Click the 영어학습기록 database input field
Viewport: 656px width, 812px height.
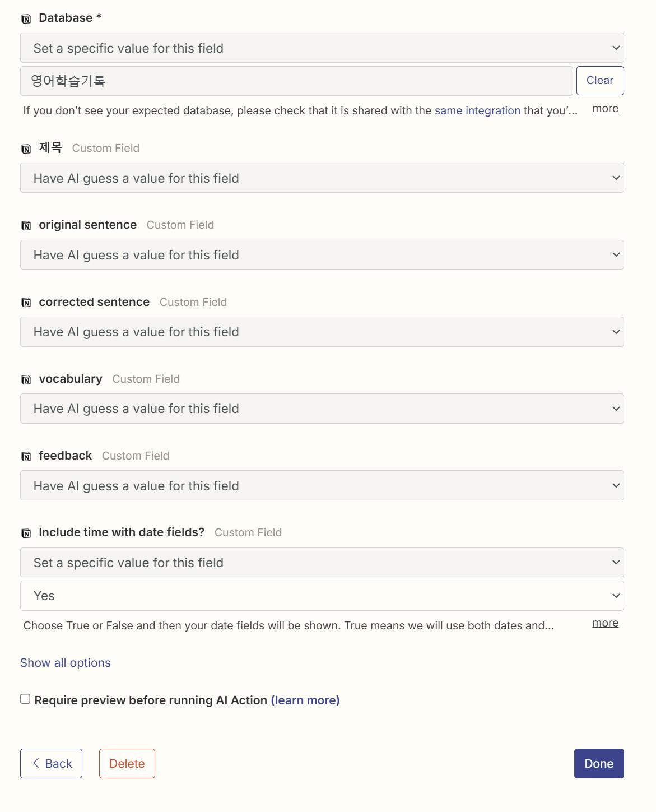point(296,81)
